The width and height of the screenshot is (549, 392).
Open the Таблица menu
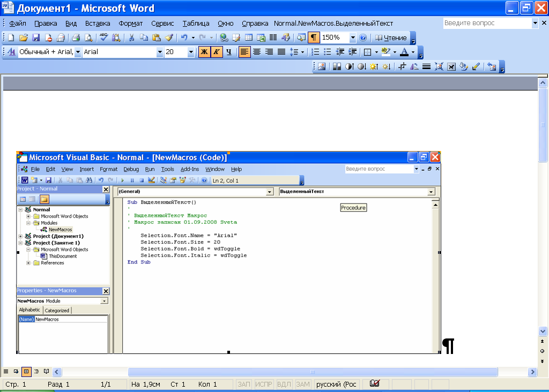pyautogui.click(x=196, y=23)
